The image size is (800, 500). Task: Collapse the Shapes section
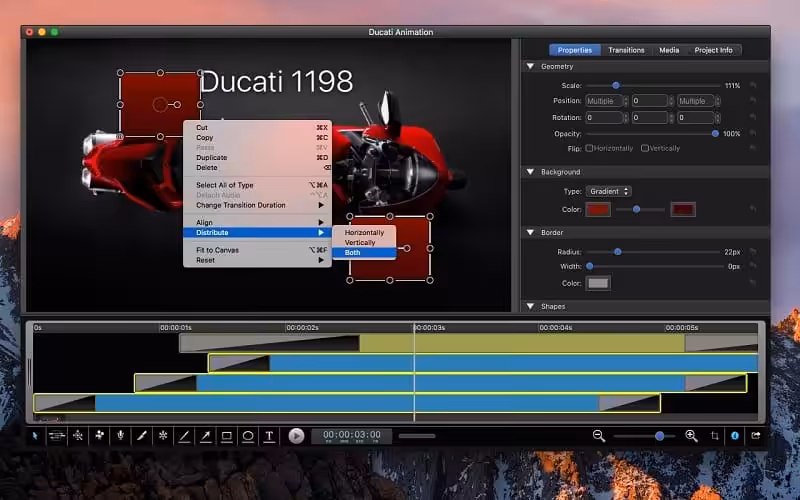pos(530,306)
